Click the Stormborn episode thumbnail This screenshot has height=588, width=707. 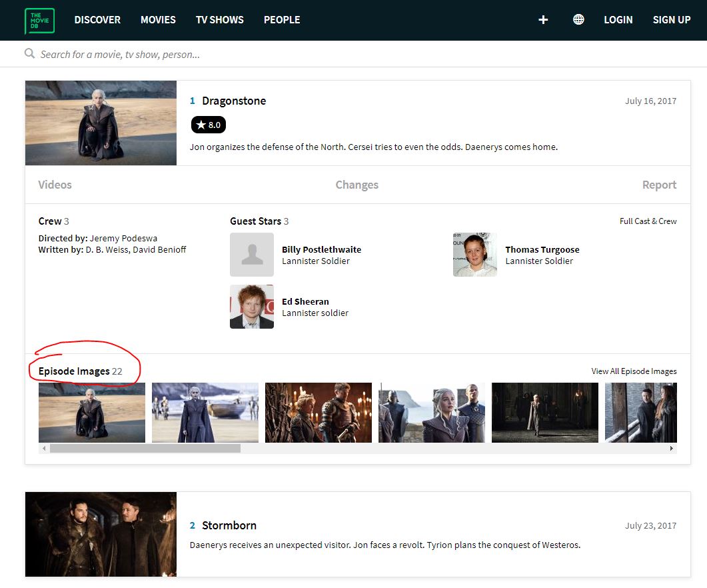(x=101, y=534)
